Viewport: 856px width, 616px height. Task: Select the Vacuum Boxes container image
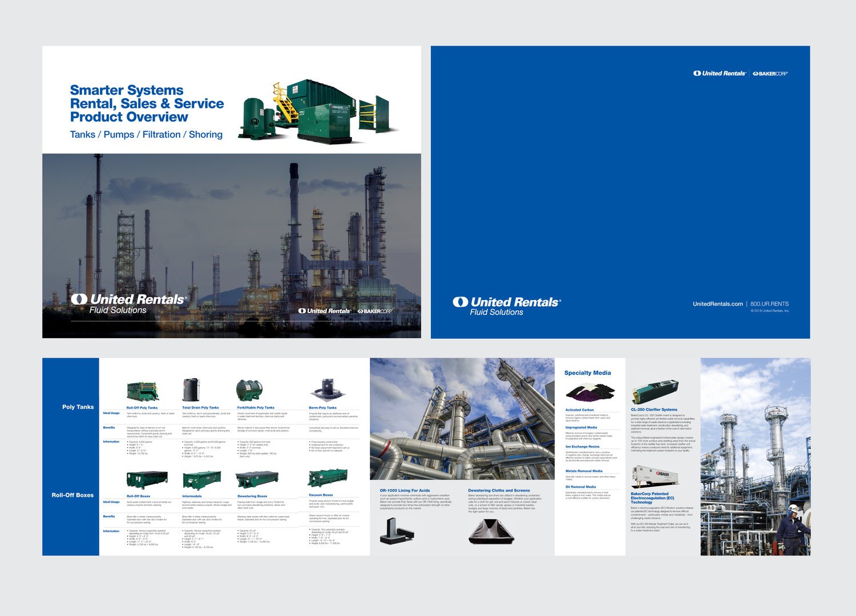[x=328, y=478]
